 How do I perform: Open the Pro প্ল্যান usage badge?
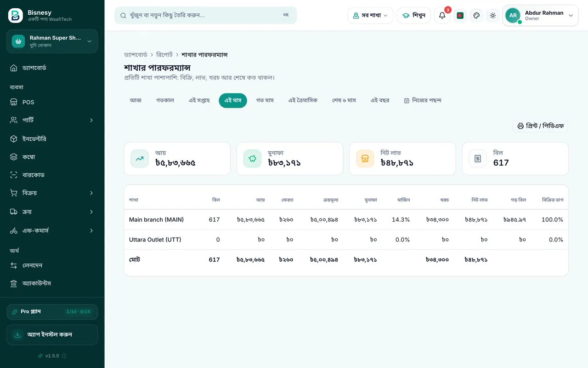[52, 312]
